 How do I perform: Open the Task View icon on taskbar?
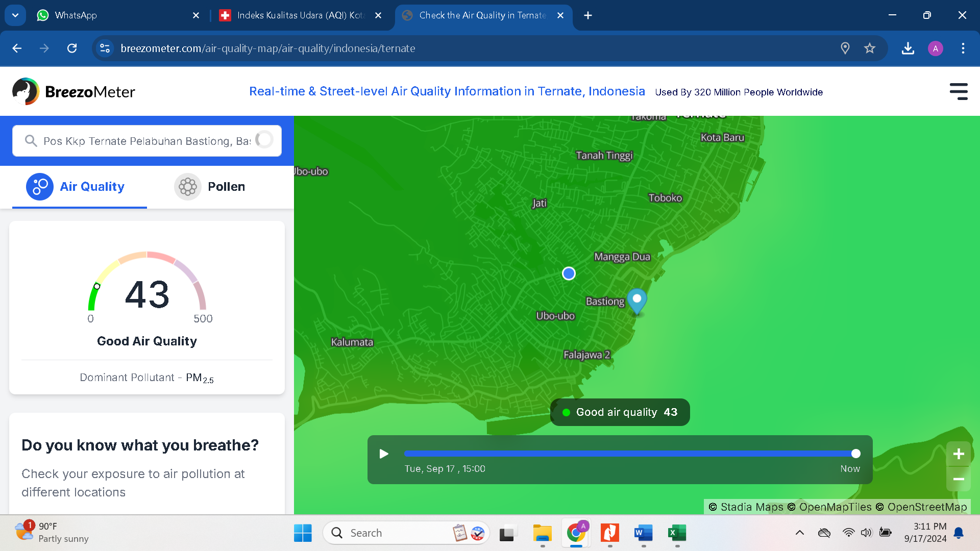coord(508,533)
